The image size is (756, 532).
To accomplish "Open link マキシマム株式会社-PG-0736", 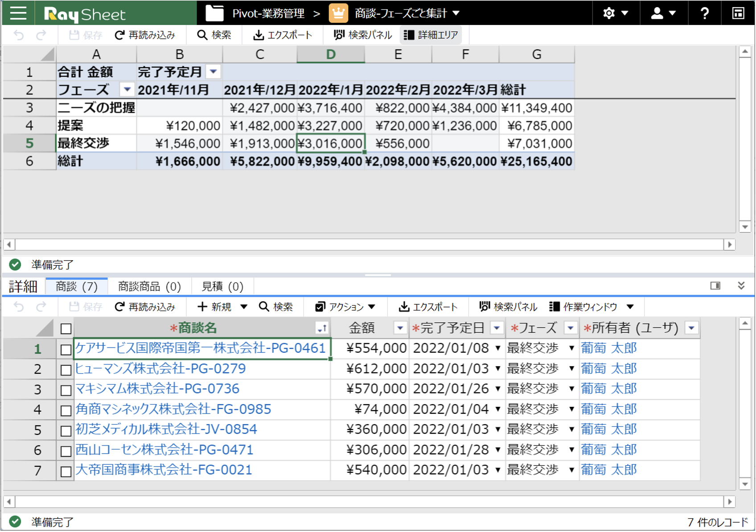I will pyautogui.click(x=157, y=389).
